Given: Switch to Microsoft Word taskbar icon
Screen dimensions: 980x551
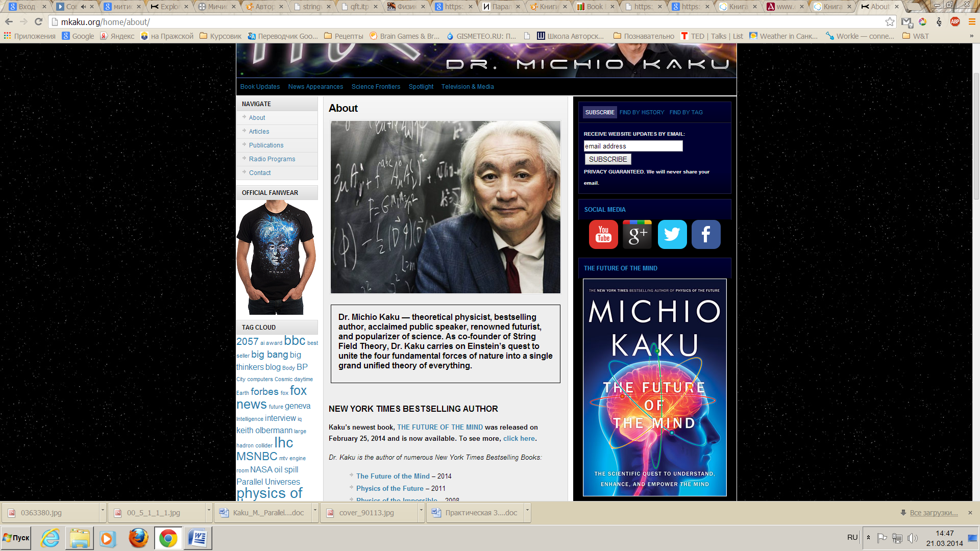Looking at the screenshot, I should coord(198,538).
